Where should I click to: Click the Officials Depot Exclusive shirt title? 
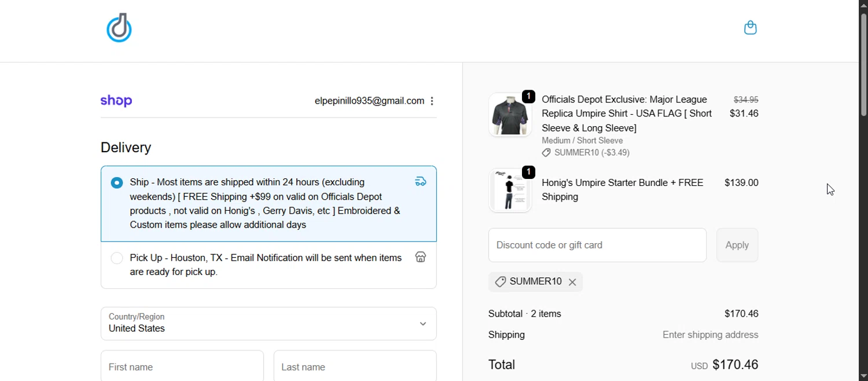[627, 113]
